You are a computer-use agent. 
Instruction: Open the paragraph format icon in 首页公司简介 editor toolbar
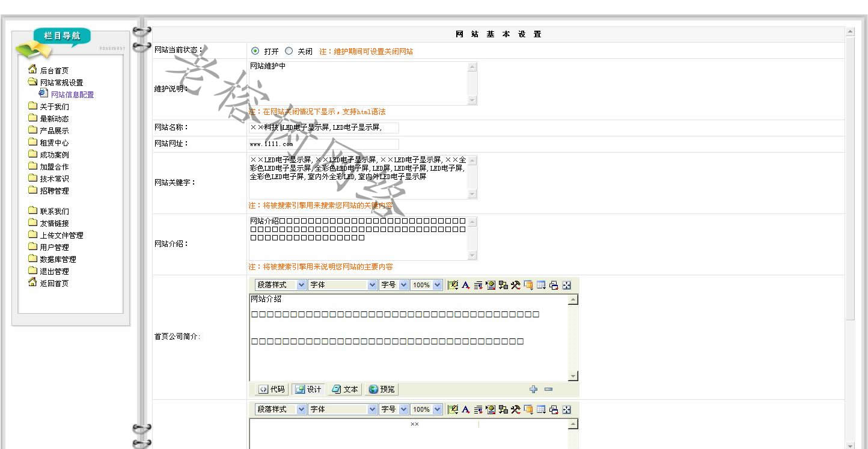click(x=478, y=285)
